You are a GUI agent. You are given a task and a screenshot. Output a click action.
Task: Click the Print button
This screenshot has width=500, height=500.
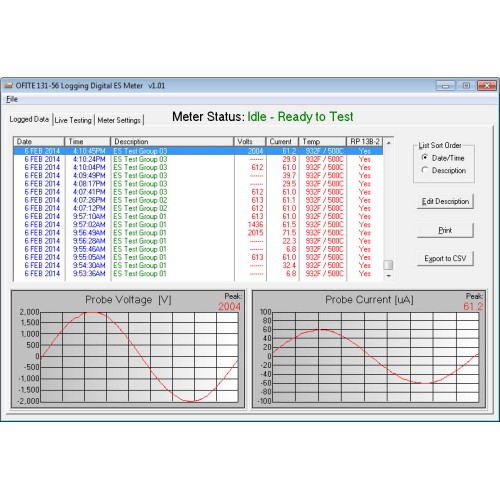445,230
